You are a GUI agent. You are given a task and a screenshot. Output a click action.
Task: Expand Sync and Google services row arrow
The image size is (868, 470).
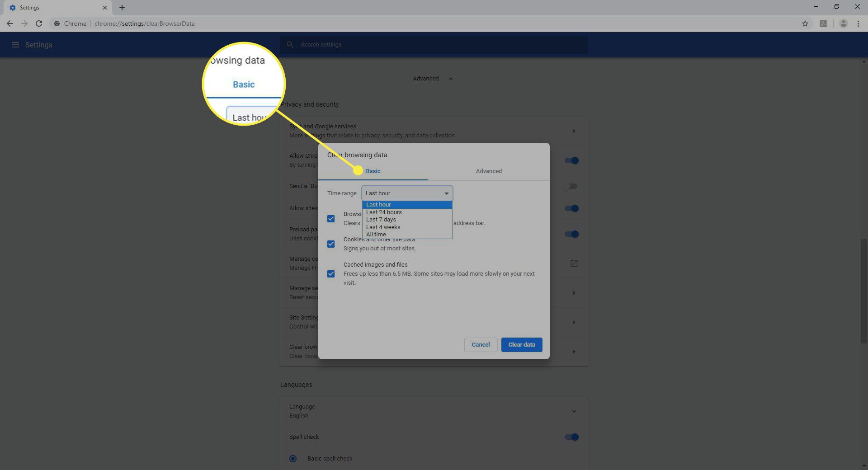click(574, 131)
